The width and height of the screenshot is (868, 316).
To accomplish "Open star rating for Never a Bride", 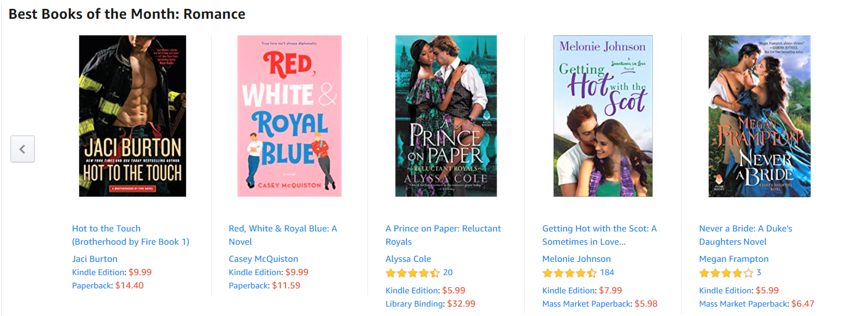I will [x=726, y=273].
